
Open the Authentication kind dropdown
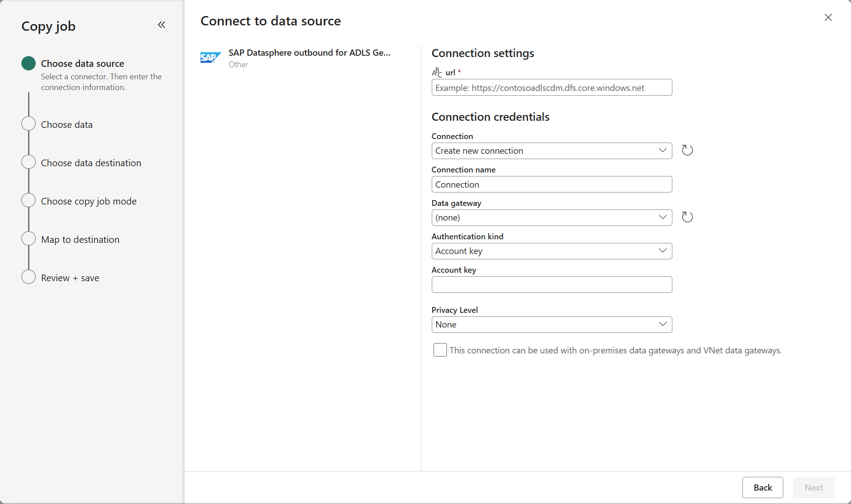[x=551, y=251]
